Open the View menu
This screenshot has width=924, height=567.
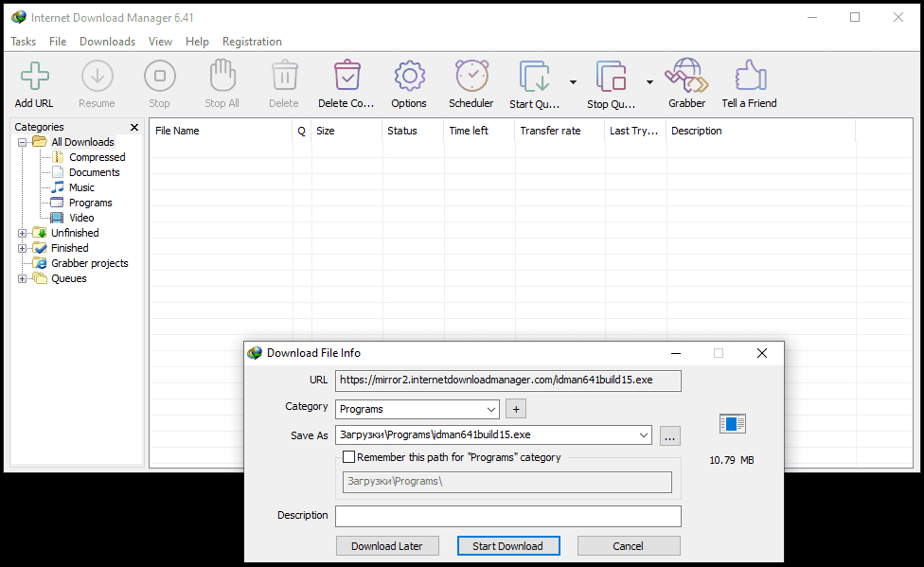point(160,42)
